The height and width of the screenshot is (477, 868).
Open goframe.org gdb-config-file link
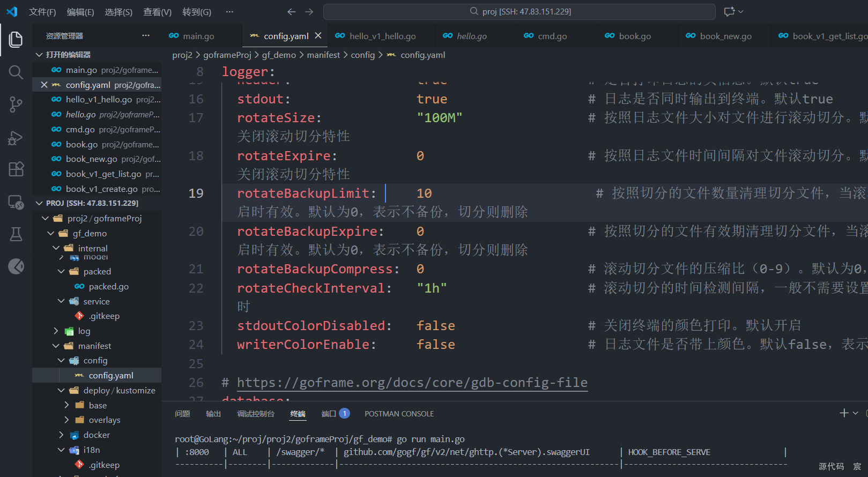(x=412, y=382)
